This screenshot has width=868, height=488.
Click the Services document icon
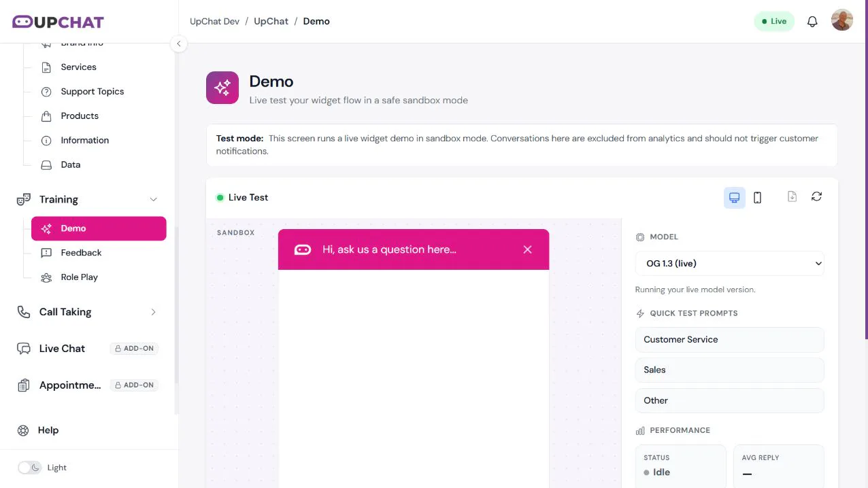(46, 67)
